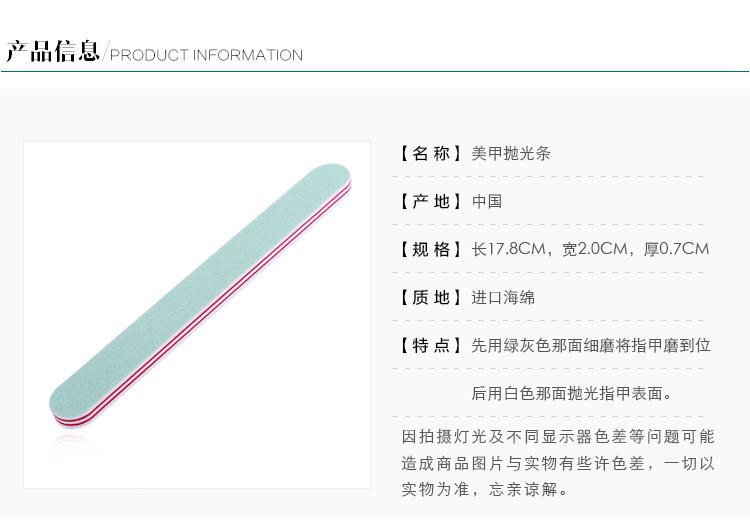The height and width of the screenshot is (520, 750).
Task: Click the material value "进口海绵"
Action: (x=503, y=297)
